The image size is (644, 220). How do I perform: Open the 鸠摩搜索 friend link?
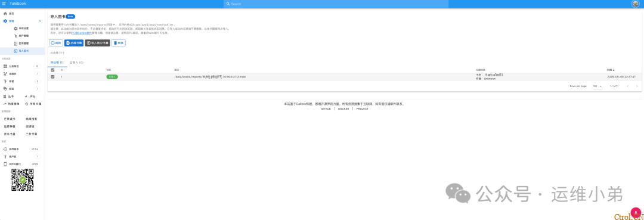[32, 119]
